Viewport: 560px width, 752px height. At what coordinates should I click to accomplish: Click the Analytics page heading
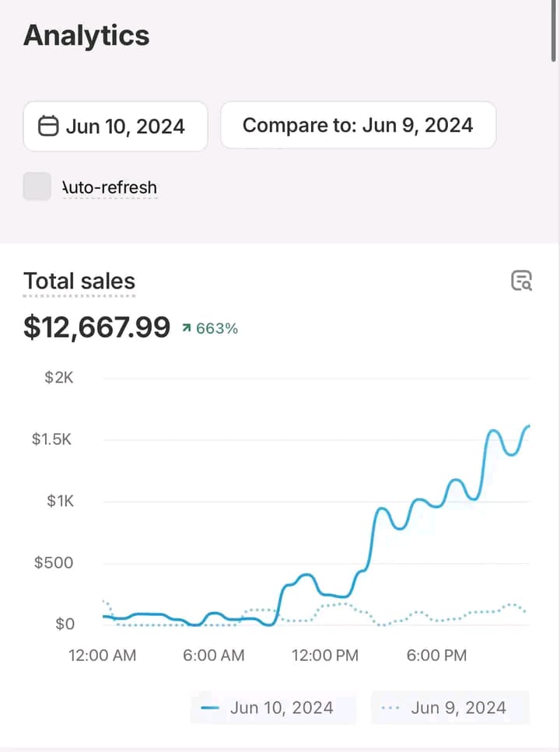coord(86,36)
